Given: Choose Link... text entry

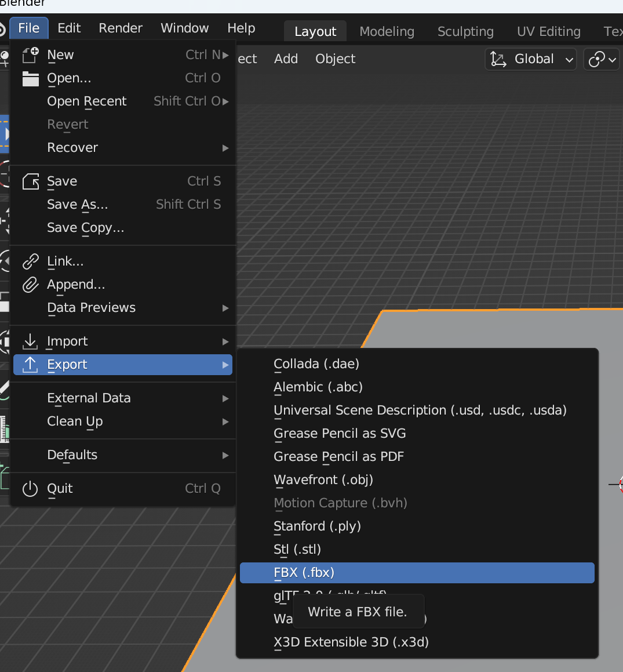Looking at the screenshot, I should click(x=65, y=261).
